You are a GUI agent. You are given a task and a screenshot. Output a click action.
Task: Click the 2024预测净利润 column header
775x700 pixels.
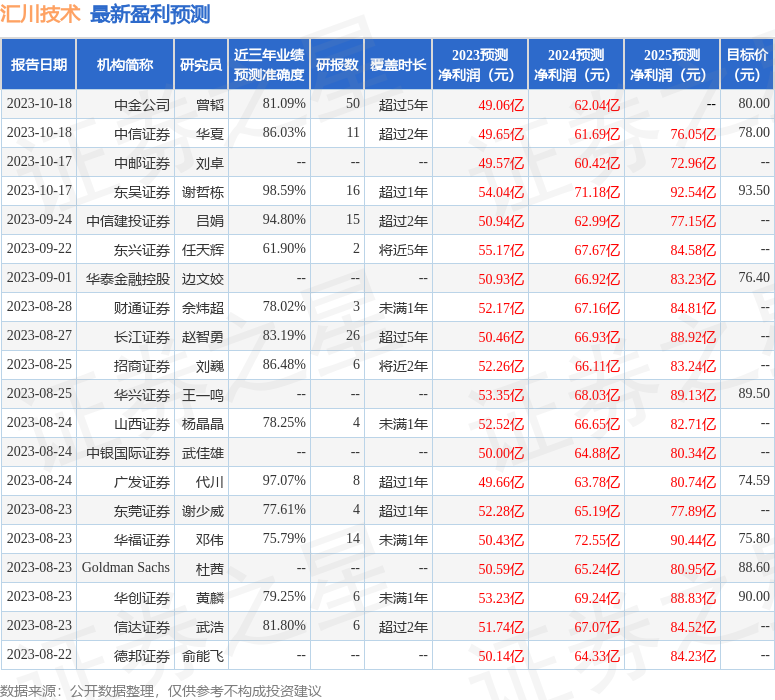point(576,65)
